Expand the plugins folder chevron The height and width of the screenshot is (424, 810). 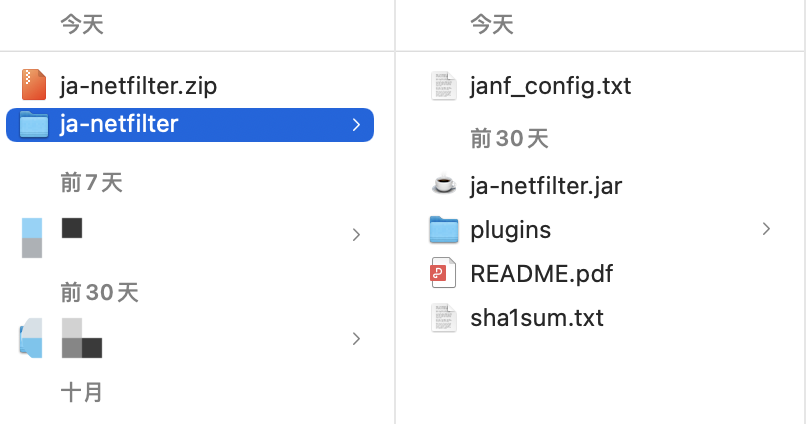pyautogui.click(x=766, y=229)
